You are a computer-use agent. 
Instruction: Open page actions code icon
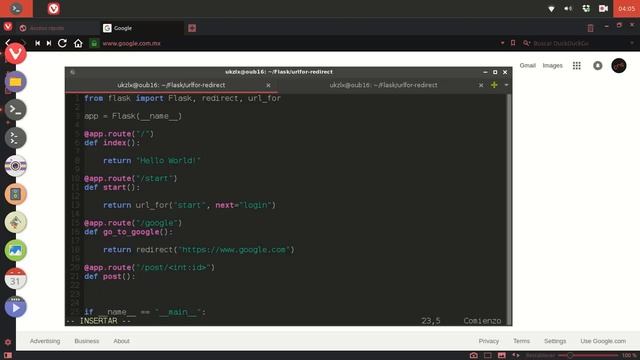[x=516, y=356]
